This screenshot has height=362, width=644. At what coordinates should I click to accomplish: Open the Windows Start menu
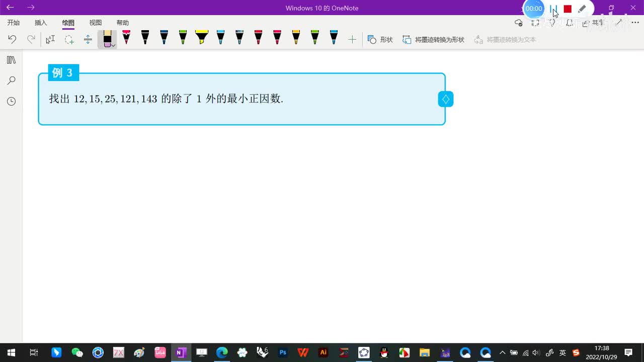coord(11,352)
